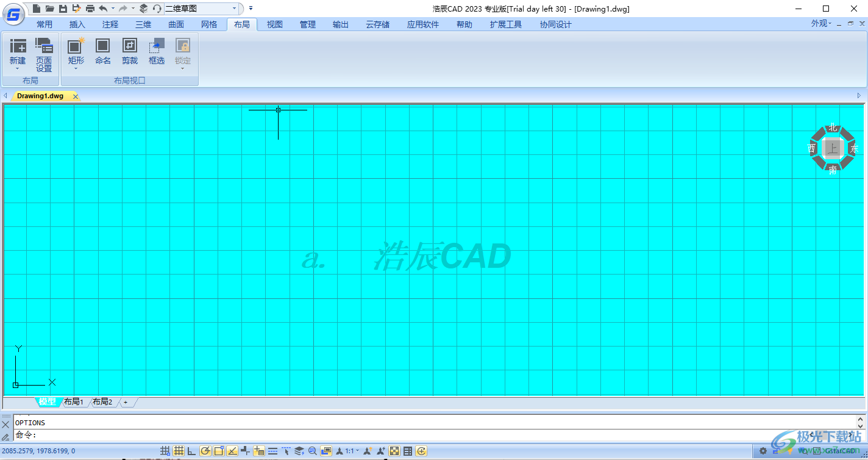Click the command history scroll up arrow
This screenshot has width=868, height=460.
[x=861, y=419]
